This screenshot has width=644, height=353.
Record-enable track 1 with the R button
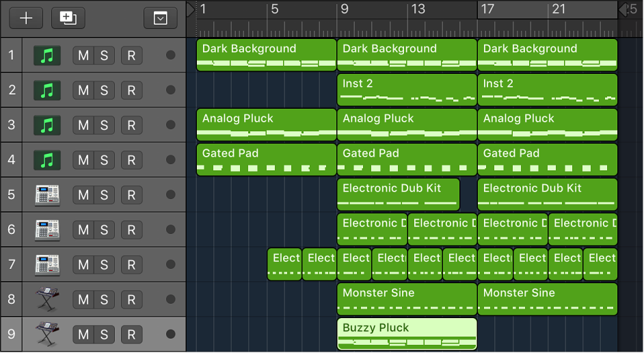point(131,55)
